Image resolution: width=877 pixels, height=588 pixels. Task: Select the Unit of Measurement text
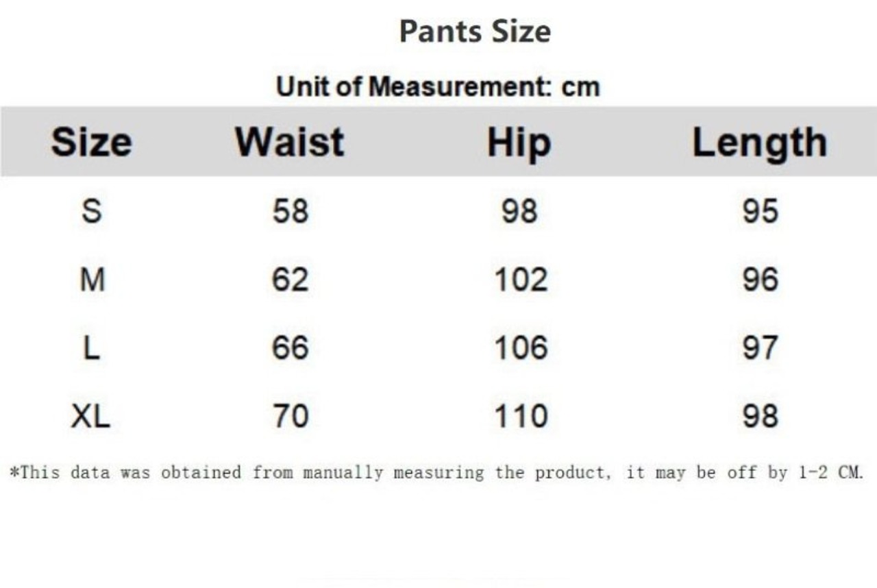(438, 87)
